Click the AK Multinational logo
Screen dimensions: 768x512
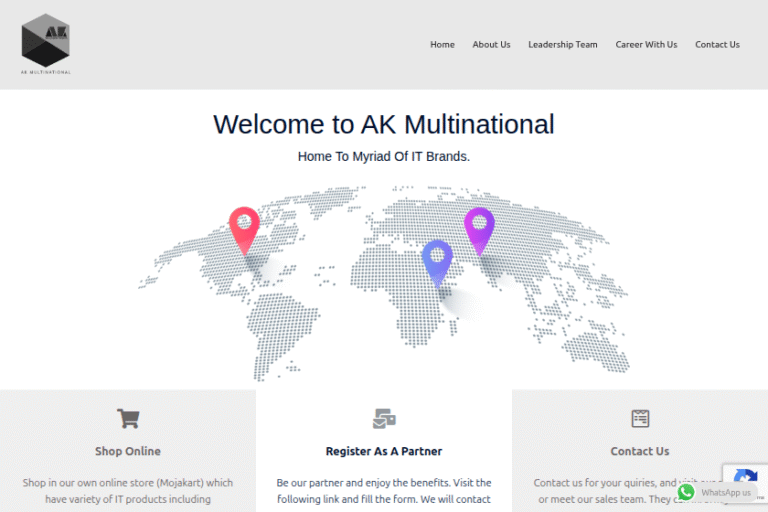click(46, 44)
